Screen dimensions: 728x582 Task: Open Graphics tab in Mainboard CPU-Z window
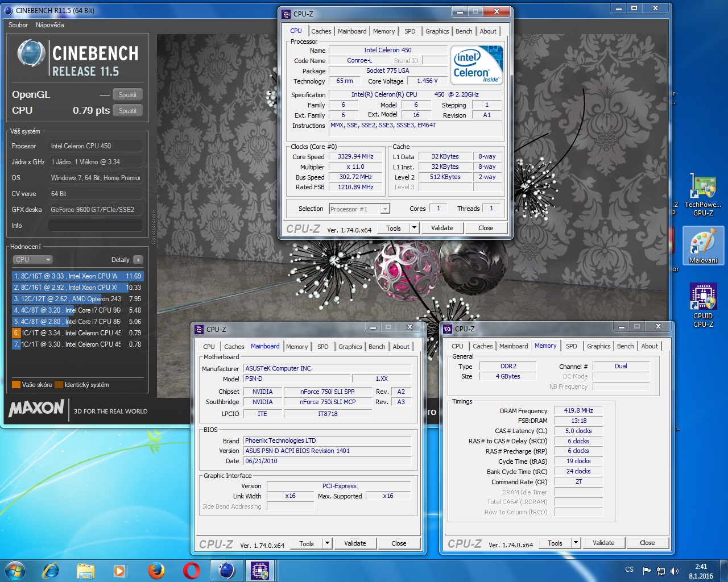tap(350, 347)
